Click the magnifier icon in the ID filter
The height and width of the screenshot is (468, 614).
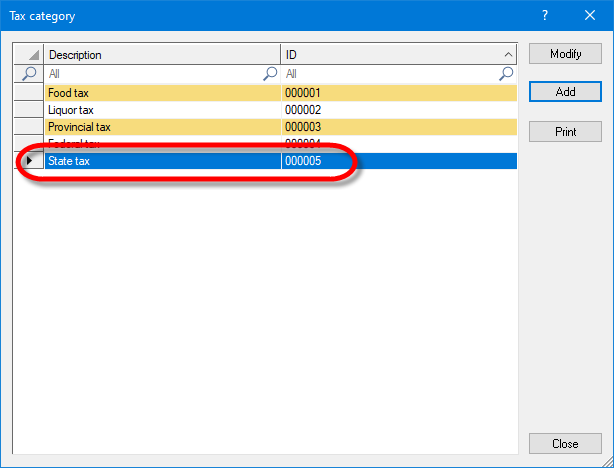point(506,74)
